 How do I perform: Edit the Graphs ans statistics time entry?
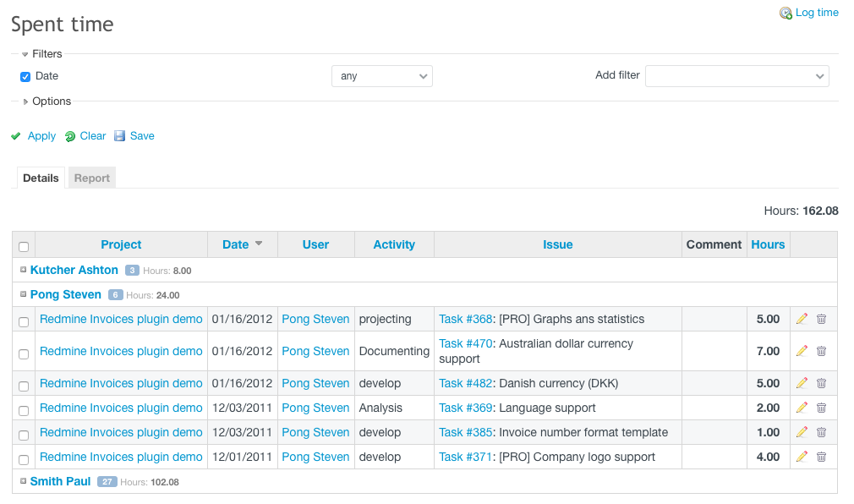(802, 319)
